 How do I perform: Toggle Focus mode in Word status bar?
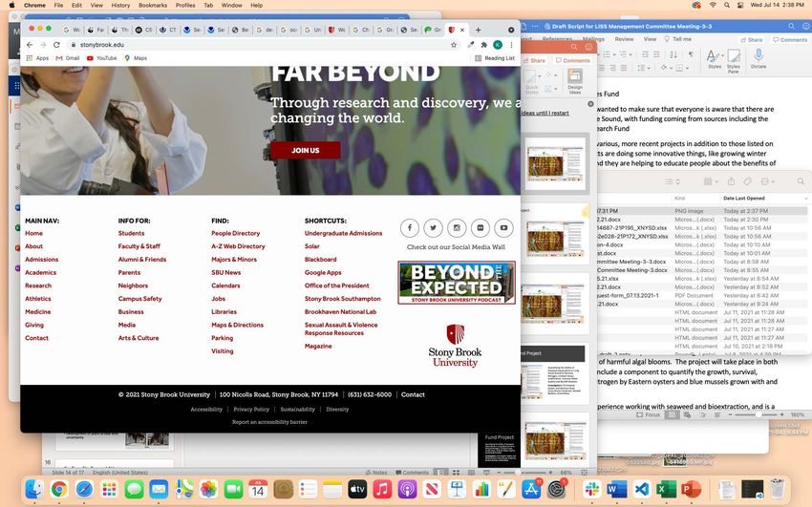click(648, 415)
